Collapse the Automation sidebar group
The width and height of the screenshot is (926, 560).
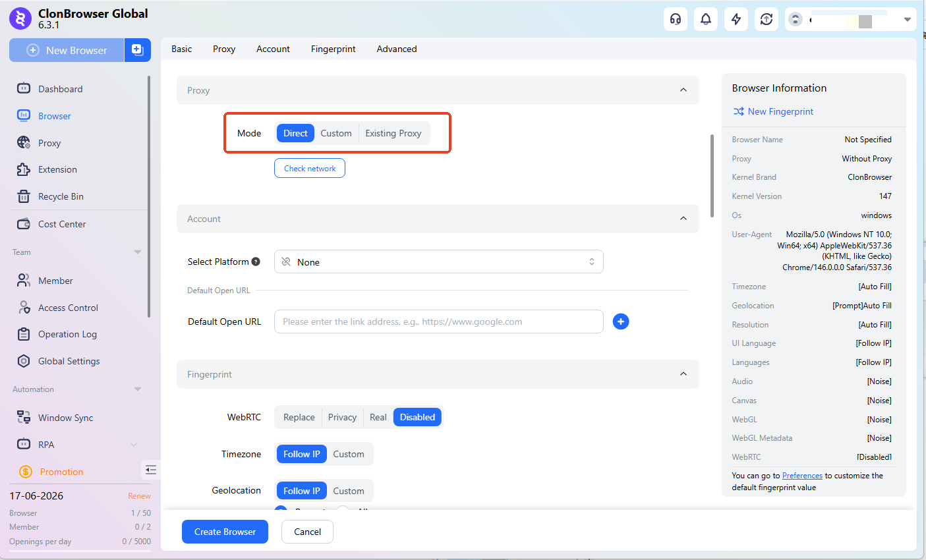(138, 389)
